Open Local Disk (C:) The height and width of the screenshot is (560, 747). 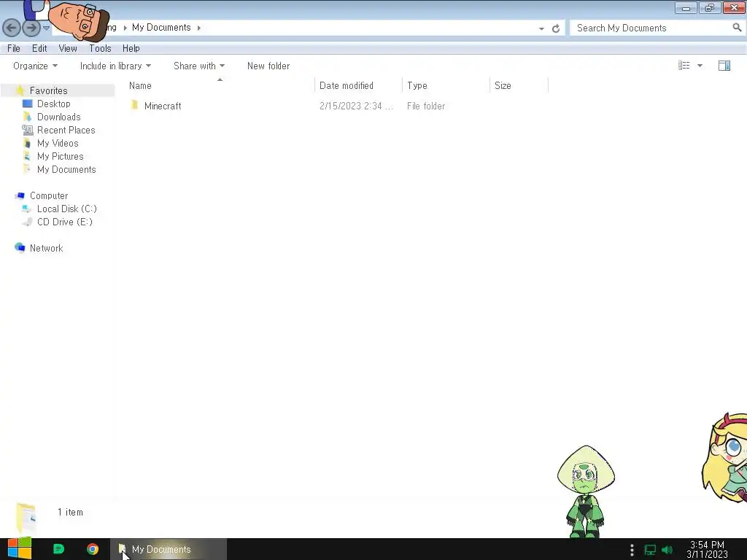pos(66,209)
